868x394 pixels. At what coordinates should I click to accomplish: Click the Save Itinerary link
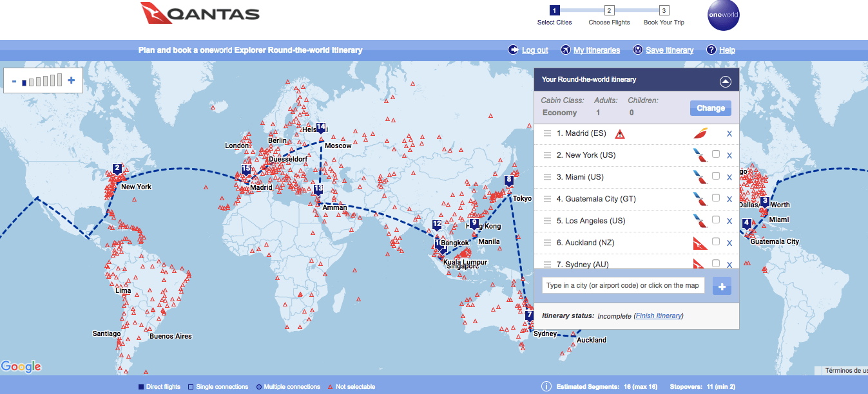670,50
